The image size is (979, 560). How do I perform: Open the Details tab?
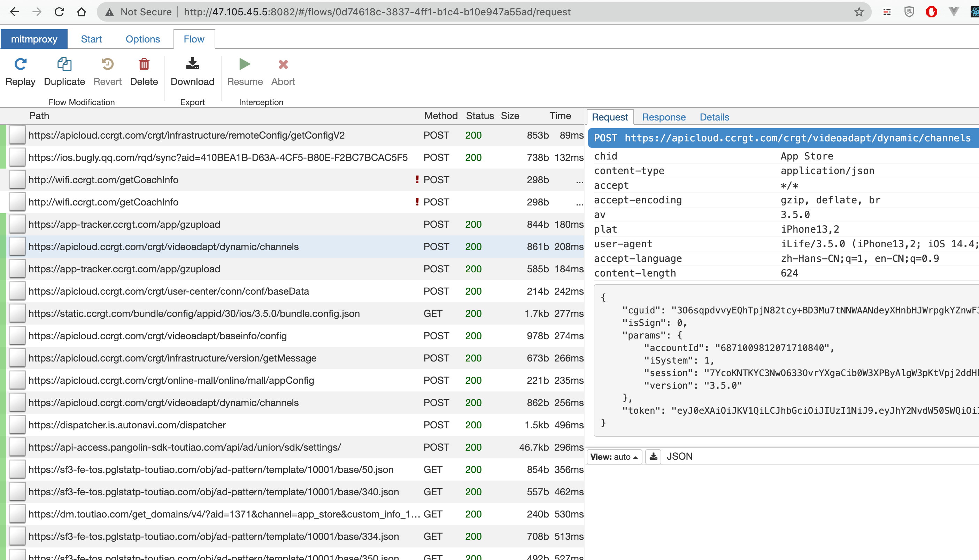(715, 117)
